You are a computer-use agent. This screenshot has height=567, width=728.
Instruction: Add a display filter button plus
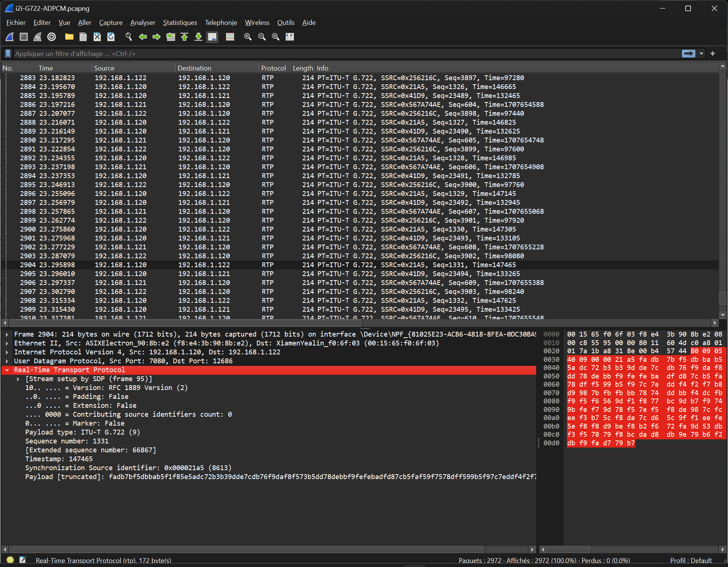pyautogui.click(x=713, y=54)
